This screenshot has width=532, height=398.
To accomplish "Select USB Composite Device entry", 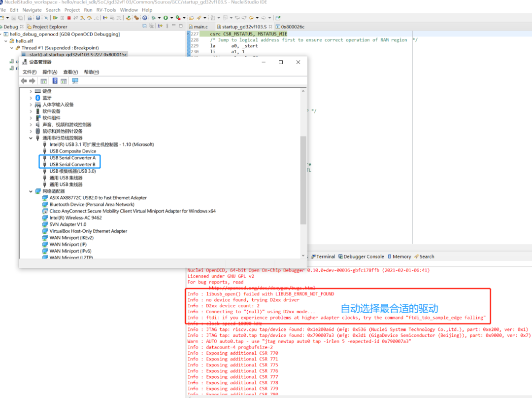I will [x=72, y=151].
